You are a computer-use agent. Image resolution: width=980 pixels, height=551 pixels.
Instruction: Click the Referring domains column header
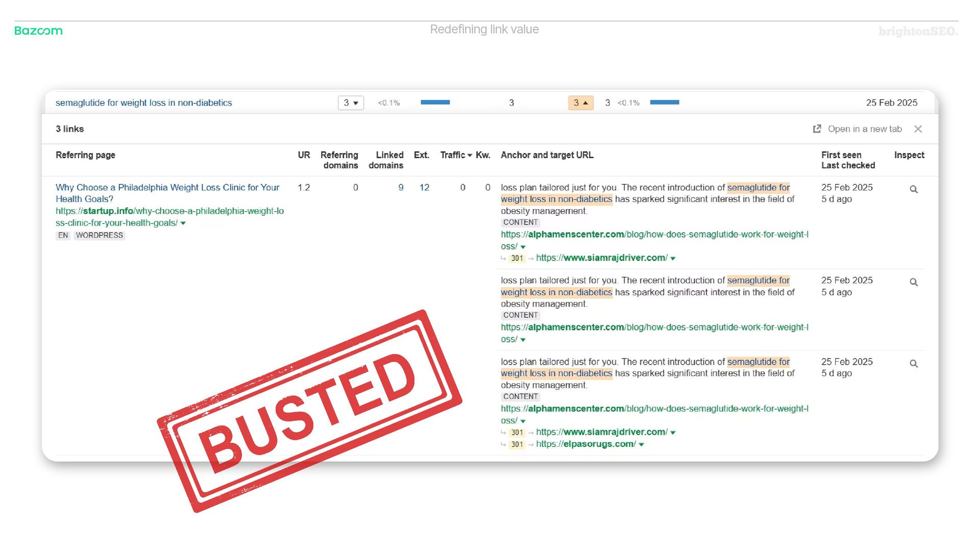(339, 160)
